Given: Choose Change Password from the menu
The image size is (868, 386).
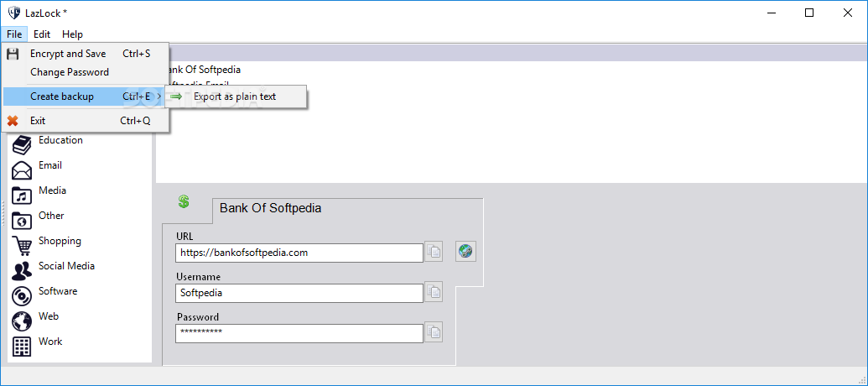Looking at the screenshot, I should [x=86, y=72].
